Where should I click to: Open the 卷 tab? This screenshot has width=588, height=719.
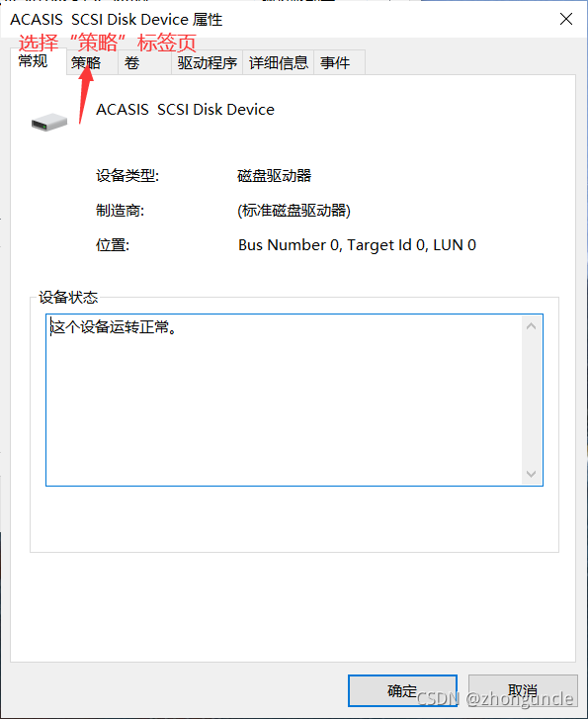pos(145,62)
